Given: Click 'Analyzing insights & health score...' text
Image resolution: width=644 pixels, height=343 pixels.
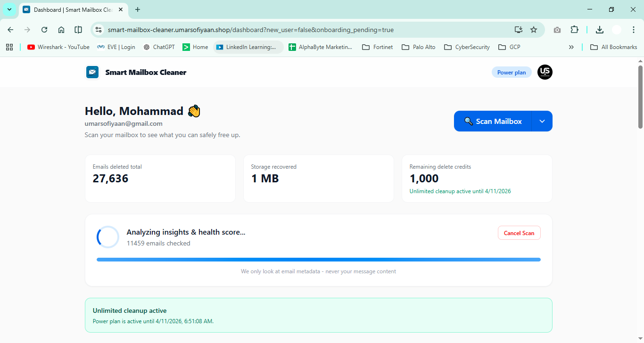Looking at the screenshot, I should pyautogui.click(x=186, y=232).
